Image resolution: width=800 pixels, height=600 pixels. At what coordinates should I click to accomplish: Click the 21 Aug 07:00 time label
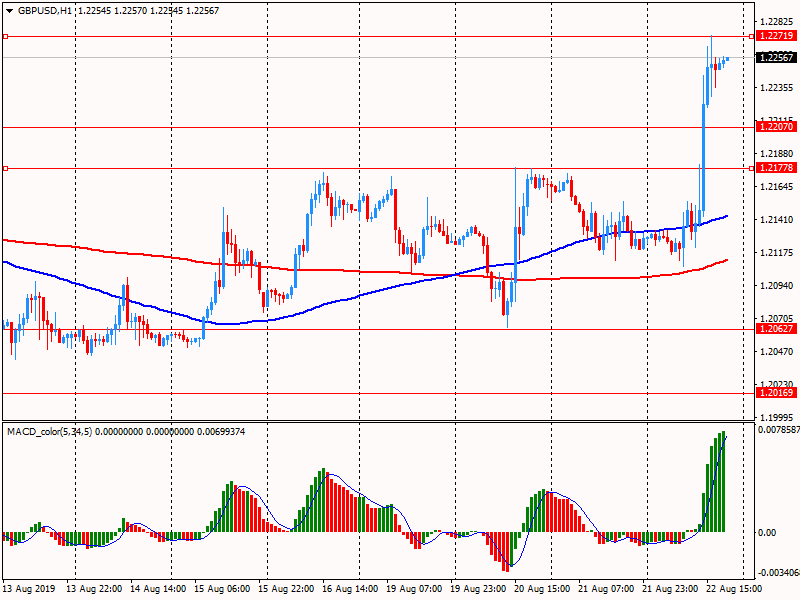click(x=607, y=589)
